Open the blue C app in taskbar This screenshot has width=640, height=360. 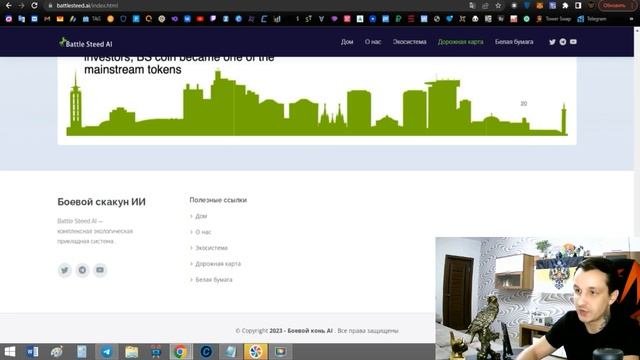click(x=206, y=352)
